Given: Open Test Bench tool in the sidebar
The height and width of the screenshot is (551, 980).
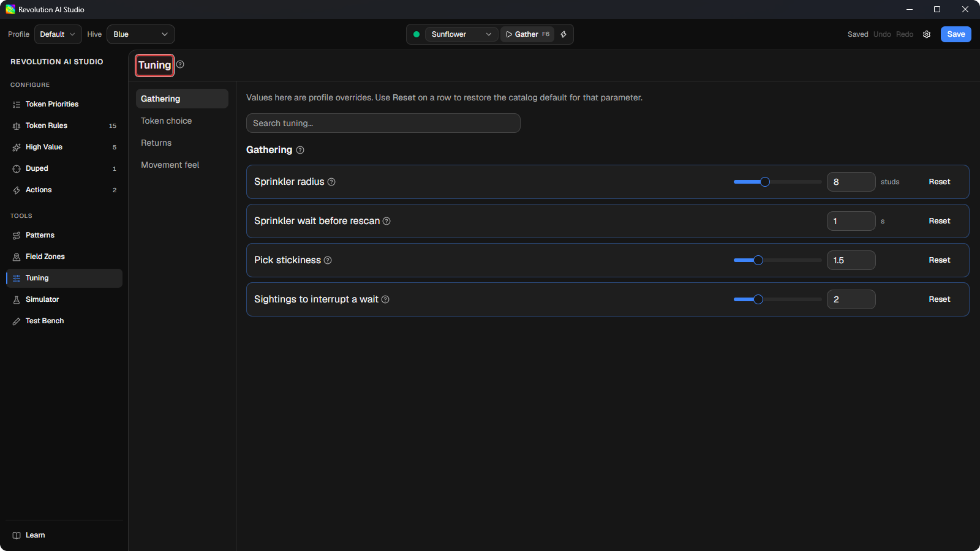Looking at the screenshot, I should [64, 321].
